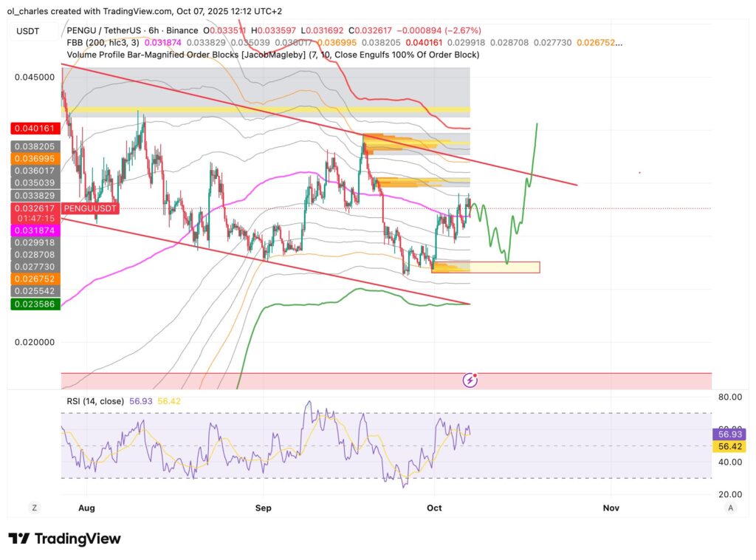The width and height of the screenshot is (756, 560).
Task: Open the USDT currency selector above price axis
Action: pos(29,30)
